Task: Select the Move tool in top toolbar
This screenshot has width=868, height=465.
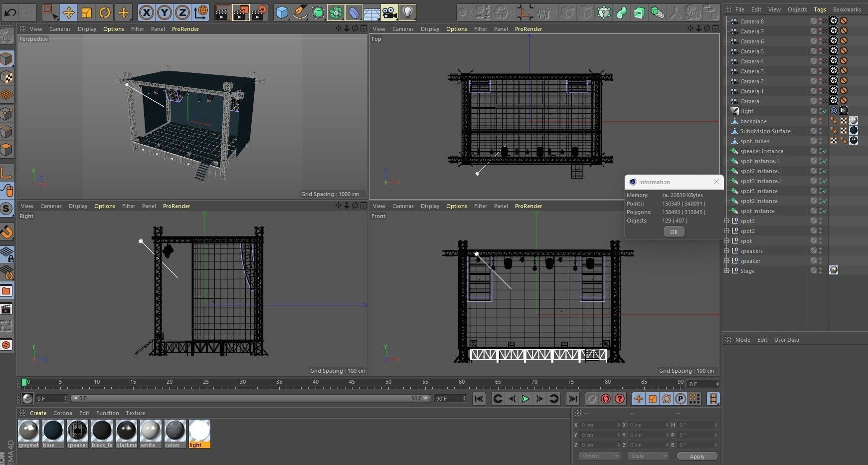Action: pos(68,12)
